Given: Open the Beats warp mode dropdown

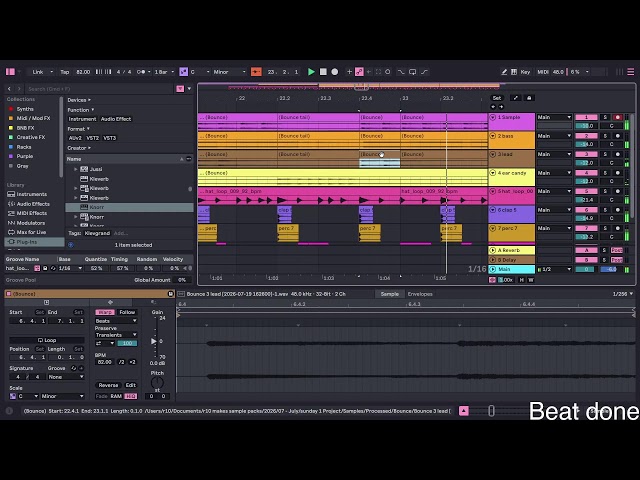Looking at the screenshot, I should pos(116,321).
